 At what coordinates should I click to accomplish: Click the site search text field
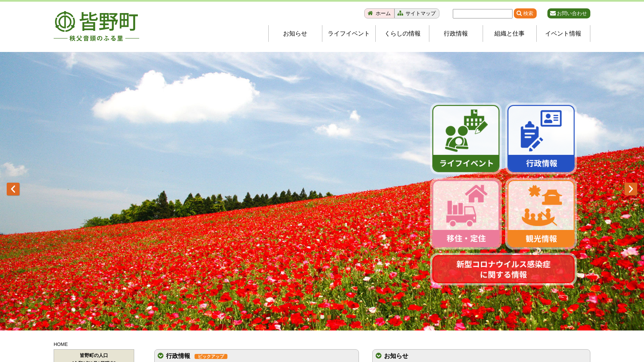[x=482, y=14]
